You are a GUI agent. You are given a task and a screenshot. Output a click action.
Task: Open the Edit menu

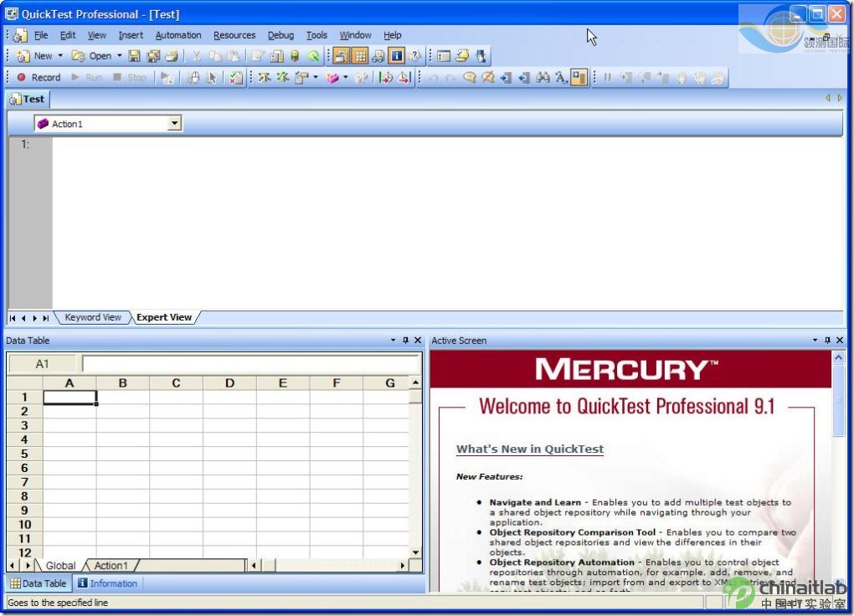(68, 35)
